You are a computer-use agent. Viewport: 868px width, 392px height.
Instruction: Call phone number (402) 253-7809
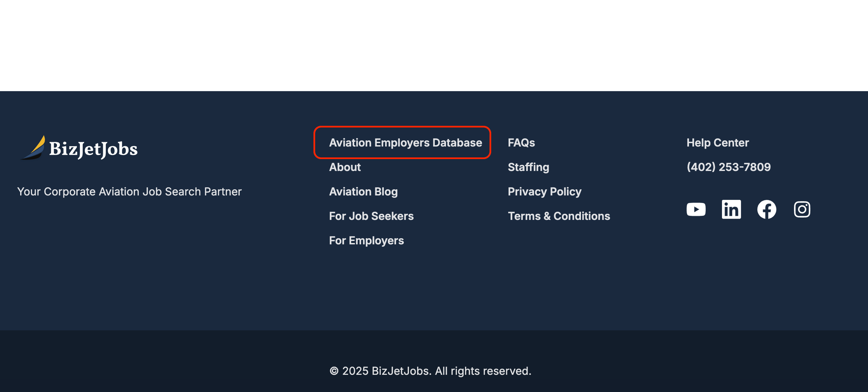tap(729, 167)
